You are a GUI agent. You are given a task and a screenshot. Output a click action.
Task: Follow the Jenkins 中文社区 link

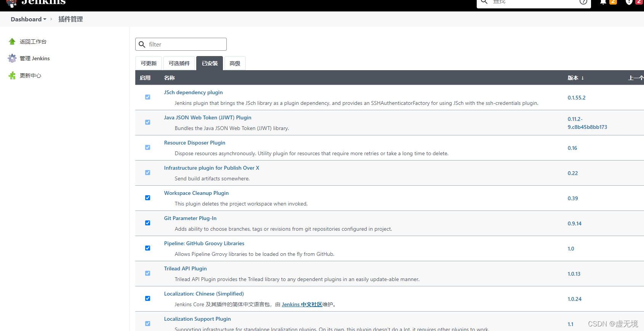pos(302,305)
